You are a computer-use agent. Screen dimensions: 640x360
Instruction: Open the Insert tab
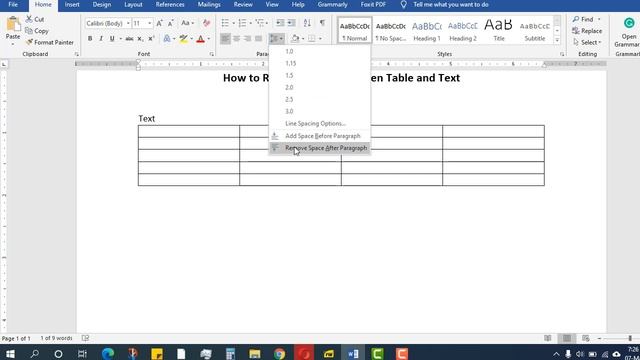pos(72,4)
